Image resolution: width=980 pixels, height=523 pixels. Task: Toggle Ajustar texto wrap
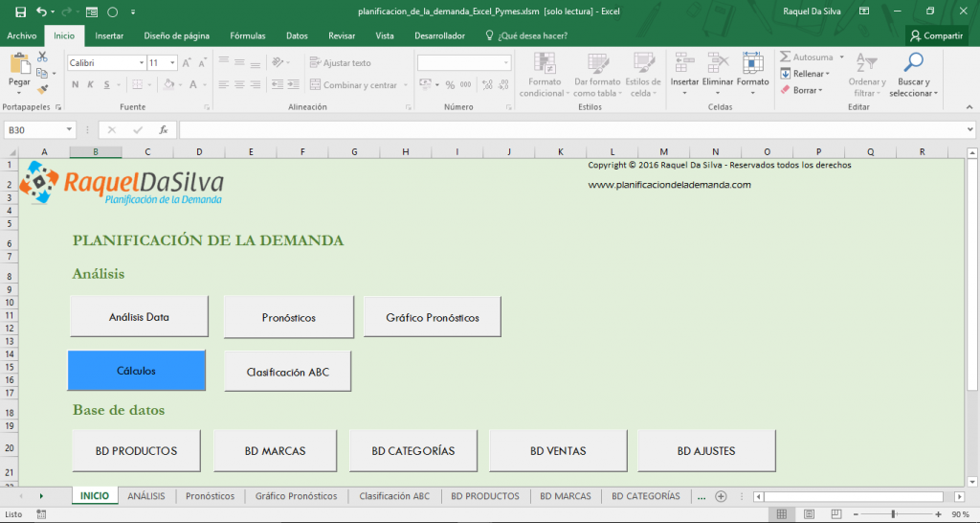[341, 62]
